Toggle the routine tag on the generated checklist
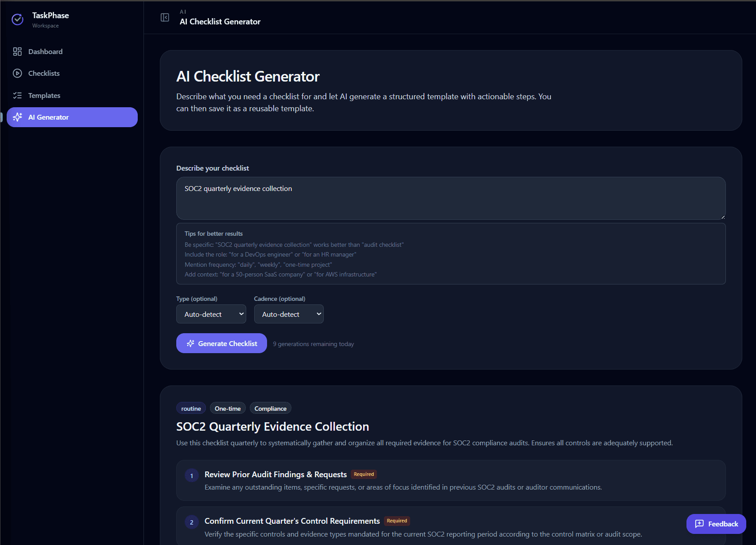This screenshot has height=545, width=756. point(191,408)
